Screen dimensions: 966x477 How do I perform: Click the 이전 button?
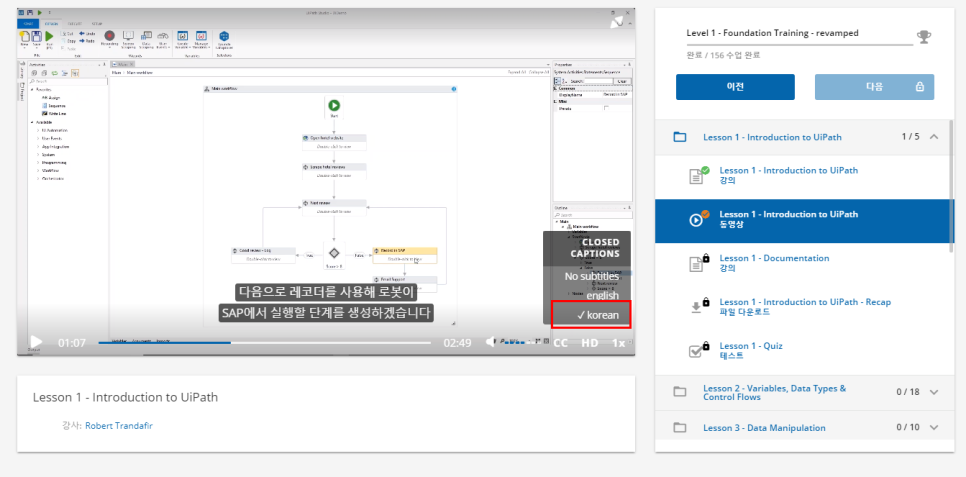735,87
